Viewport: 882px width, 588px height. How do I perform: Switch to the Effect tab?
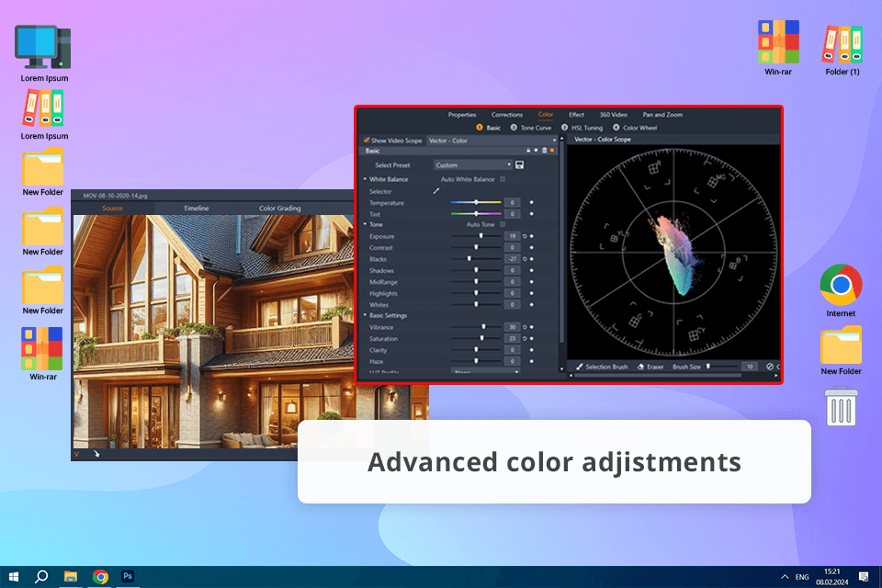click(576, 115)
